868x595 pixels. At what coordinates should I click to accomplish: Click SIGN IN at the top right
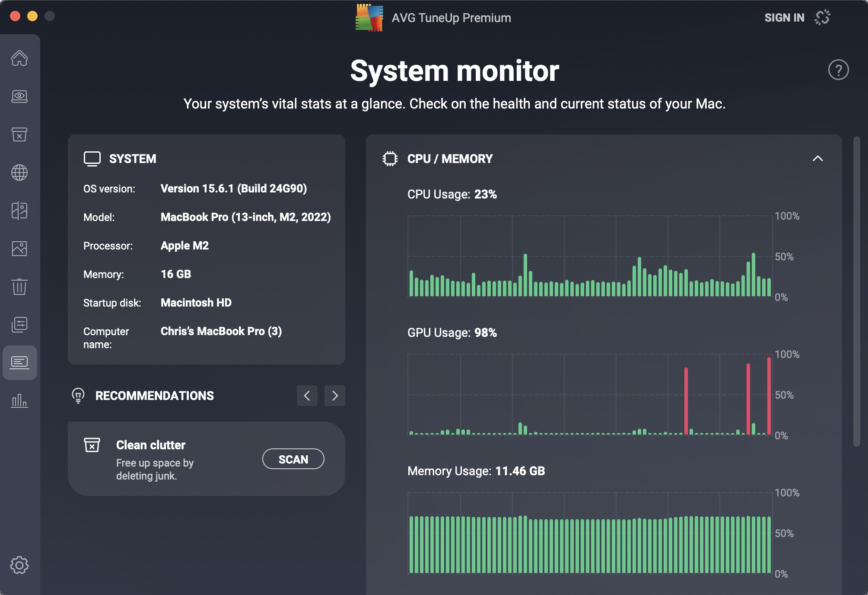(784, 17)
